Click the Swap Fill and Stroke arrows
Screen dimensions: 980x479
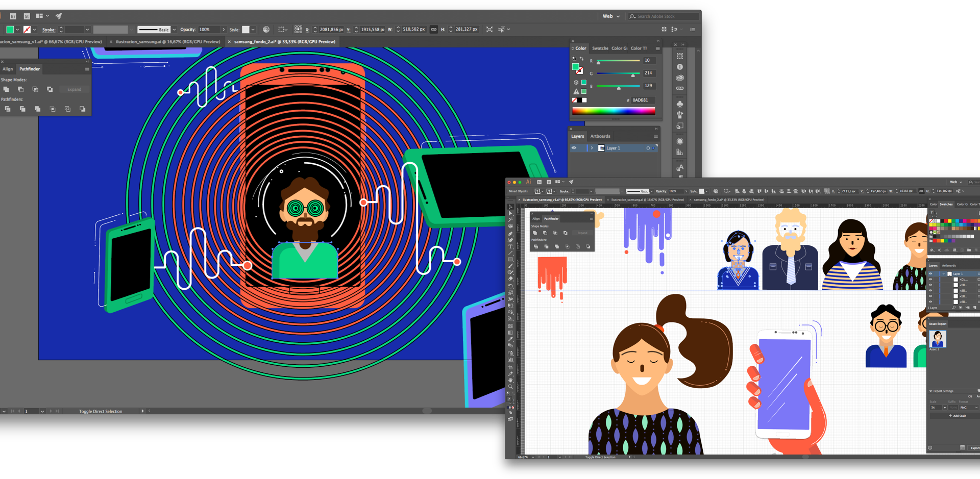pyautogui.click(x=581, y=59)
